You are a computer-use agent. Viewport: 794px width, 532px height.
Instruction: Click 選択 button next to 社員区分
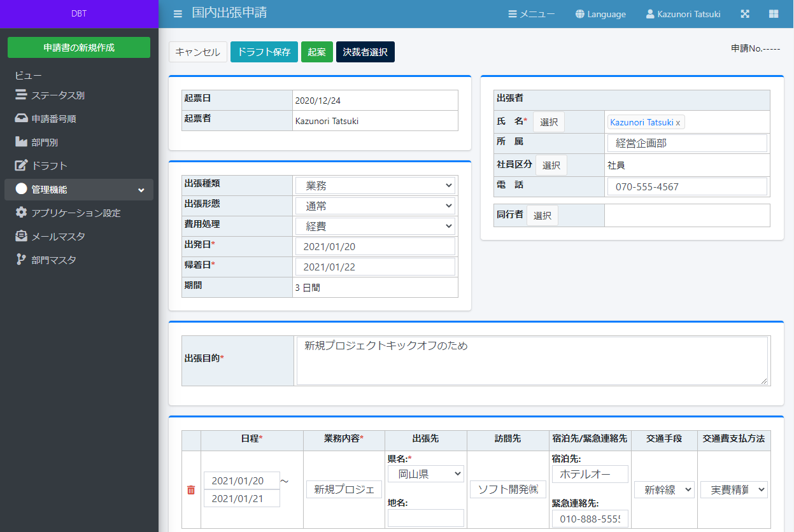coord(551,165)
